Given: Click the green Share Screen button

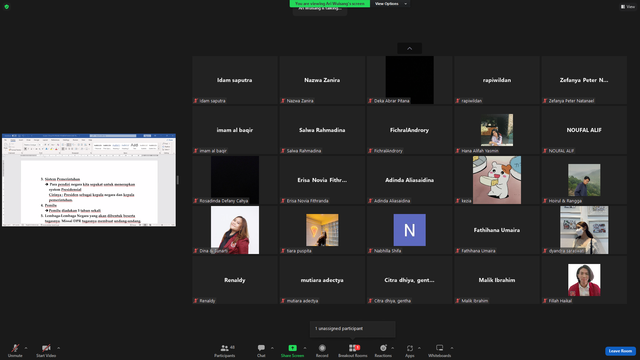Looking at the screenshot, I should click(x=292, y=350).
